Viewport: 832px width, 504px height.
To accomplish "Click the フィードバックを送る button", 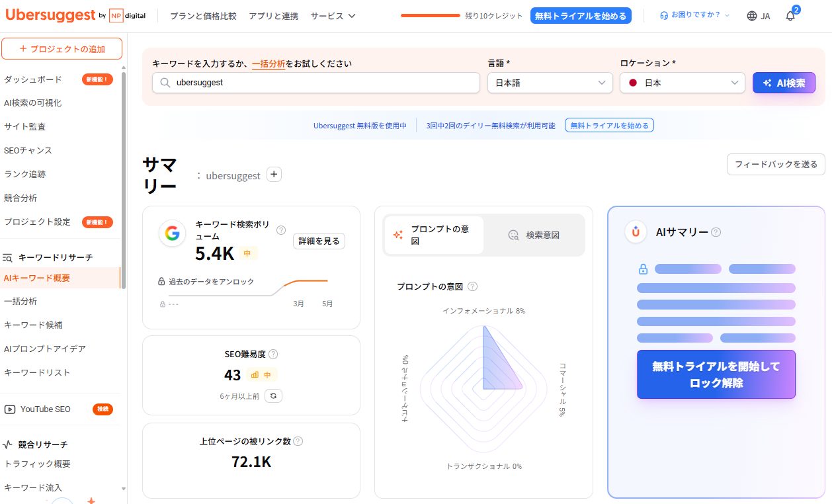I will pos(776,164).
